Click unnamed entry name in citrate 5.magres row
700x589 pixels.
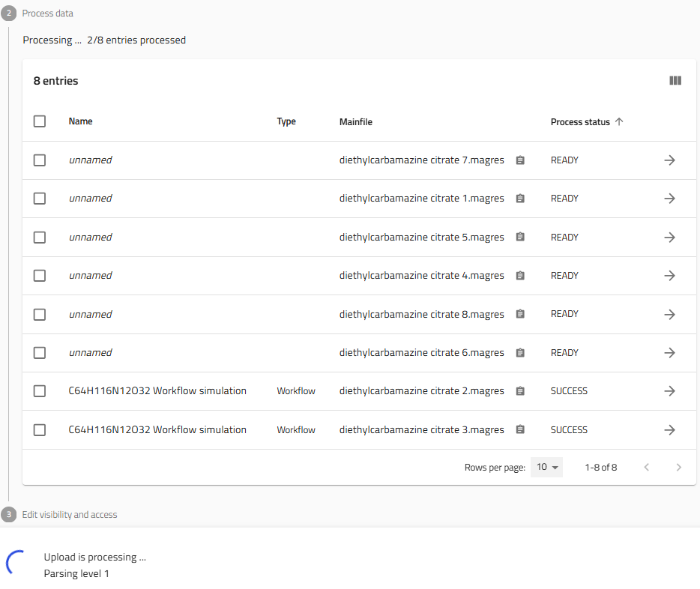click(90, 237)
